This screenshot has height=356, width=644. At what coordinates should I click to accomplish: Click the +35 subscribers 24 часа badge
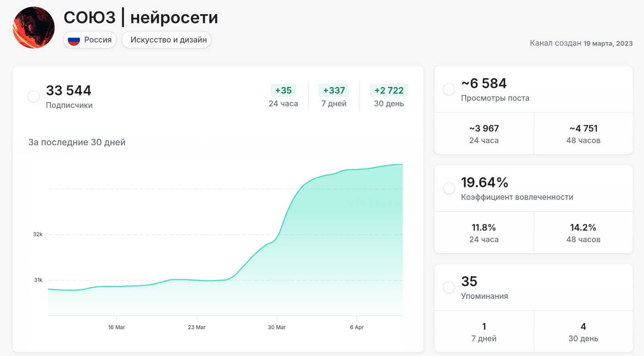(x=283, y=91)
